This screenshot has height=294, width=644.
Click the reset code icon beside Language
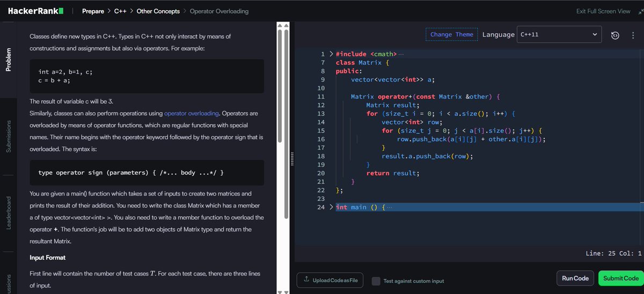click(616, 35)
